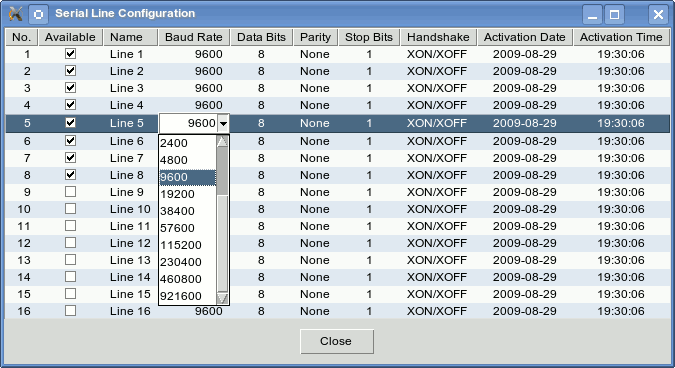Click the Parity column header
This screenshot has height=368, width=675.
316,37
